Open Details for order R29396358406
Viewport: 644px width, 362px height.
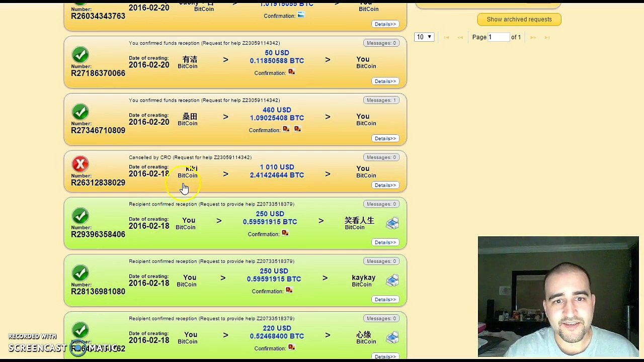pyautogui.click(x=385, y=242)
